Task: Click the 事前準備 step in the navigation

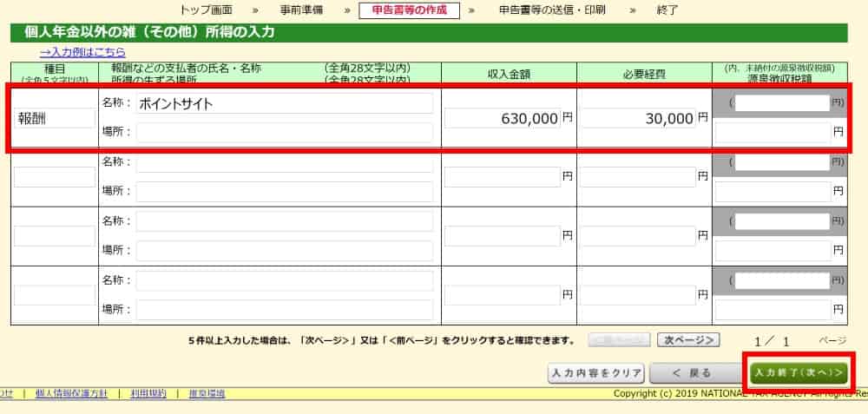Action: tap(304, 10)
